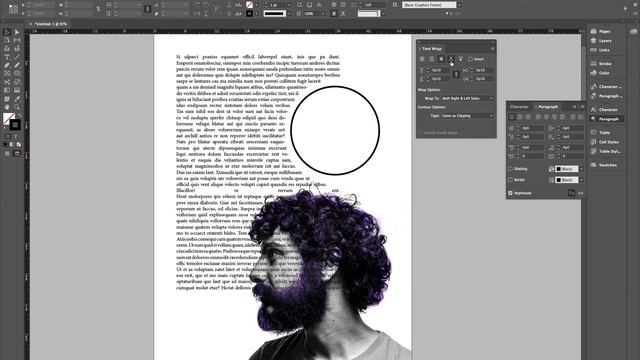Open the Layers panel
Viewport: 640px width, 360px height.
tap(606, 41)
